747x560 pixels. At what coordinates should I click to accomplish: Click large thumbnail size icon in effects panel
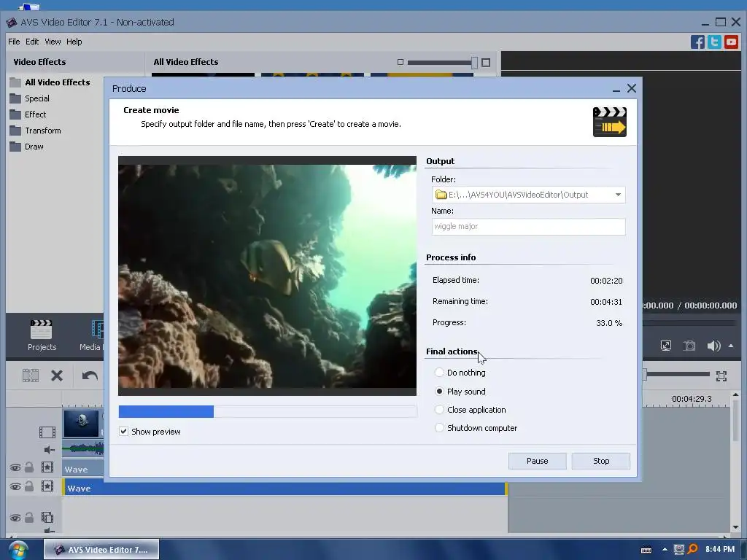pyautogui.click(x=485, y=63)
